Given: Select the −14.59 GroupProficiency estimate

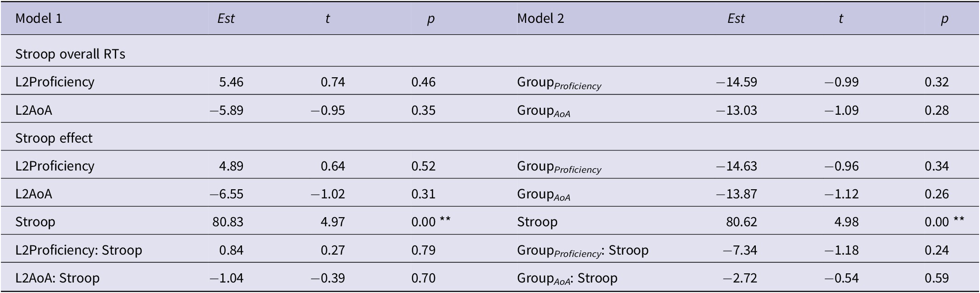Looking at the screenshot, I should (x=736, y=82).
